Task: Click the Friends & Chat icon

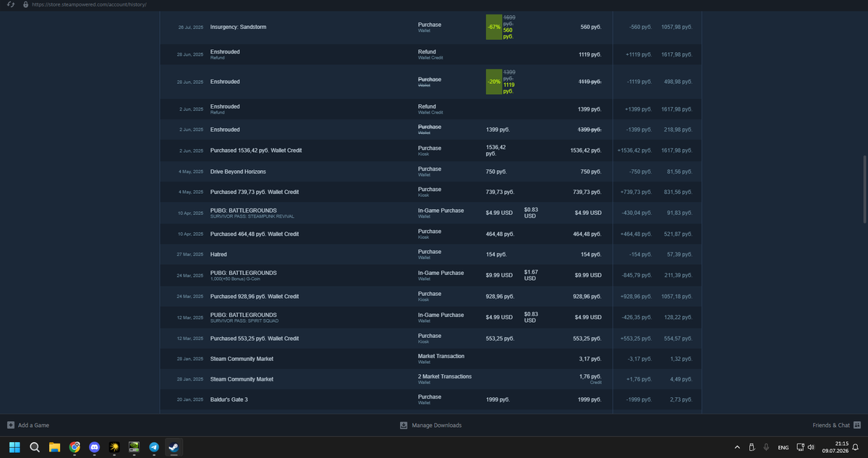Action: coord(857,425)
